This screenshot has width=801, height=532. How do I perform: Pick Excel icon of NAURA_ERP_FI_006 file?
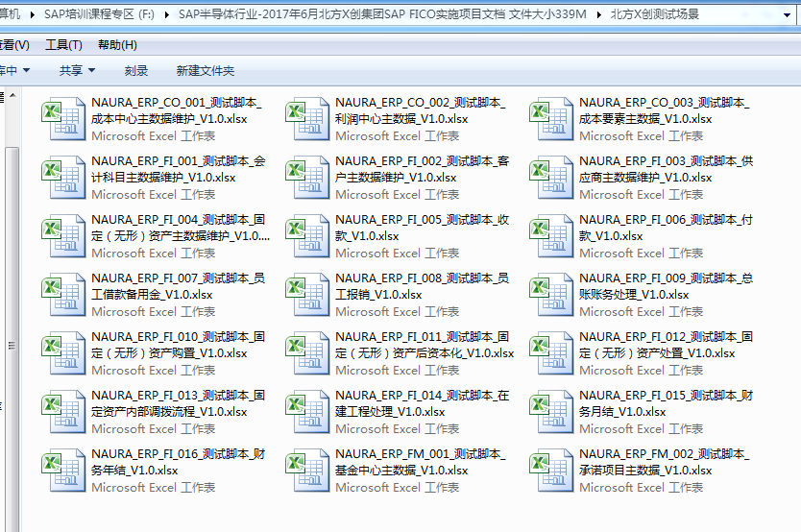click(x=551, y=236)
